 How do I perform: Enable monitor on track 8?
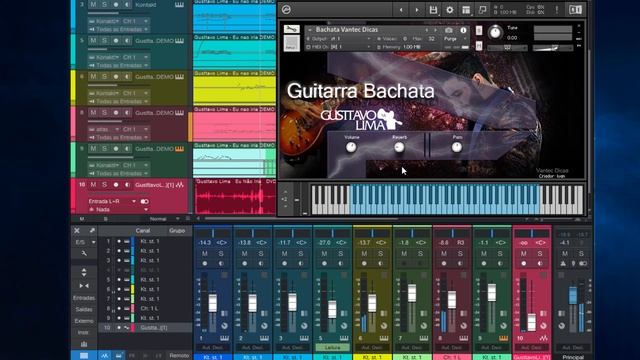pyautogui.click(x=127, y=112)
